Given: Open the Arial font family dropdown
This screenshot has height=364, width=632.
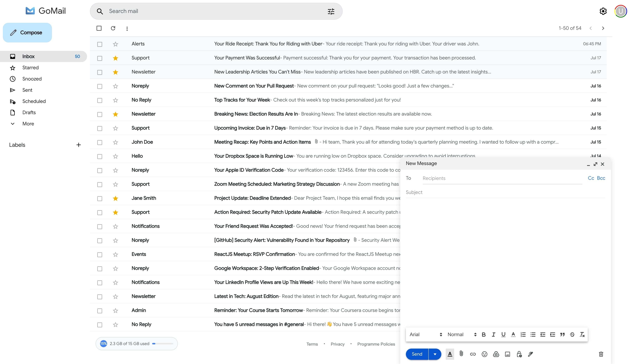Looking at the screenshot, I should click(426, 335).
